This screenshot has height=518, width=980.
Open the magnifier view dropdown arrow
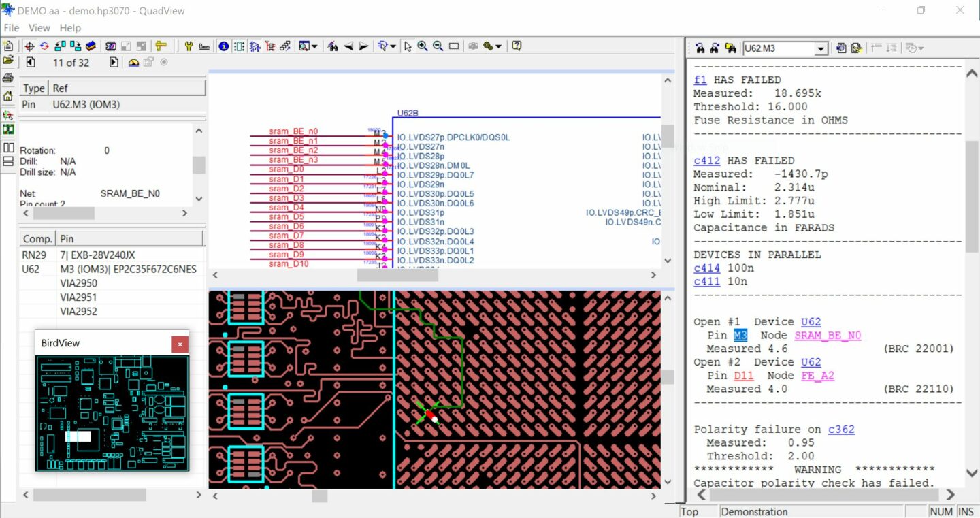(x=315, y=46)
